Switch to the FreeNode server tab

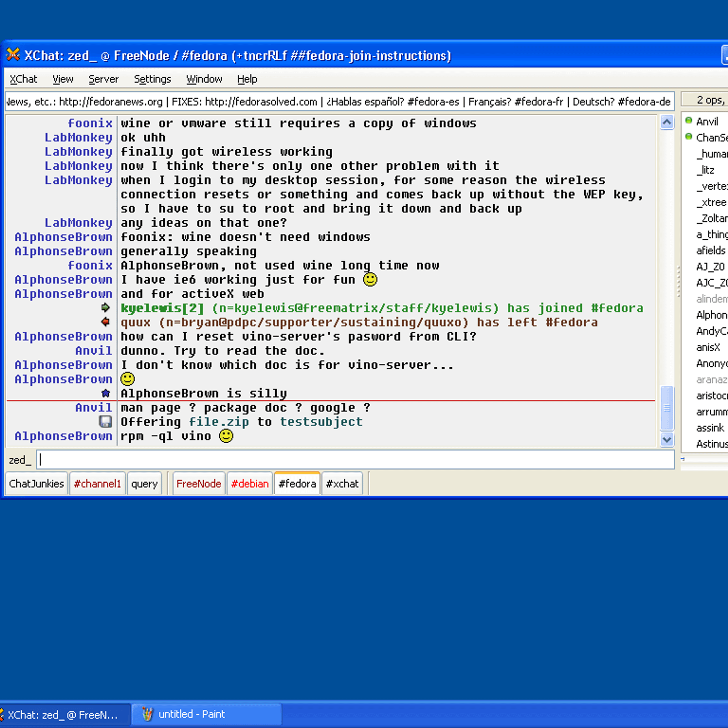tap(199, 483)
